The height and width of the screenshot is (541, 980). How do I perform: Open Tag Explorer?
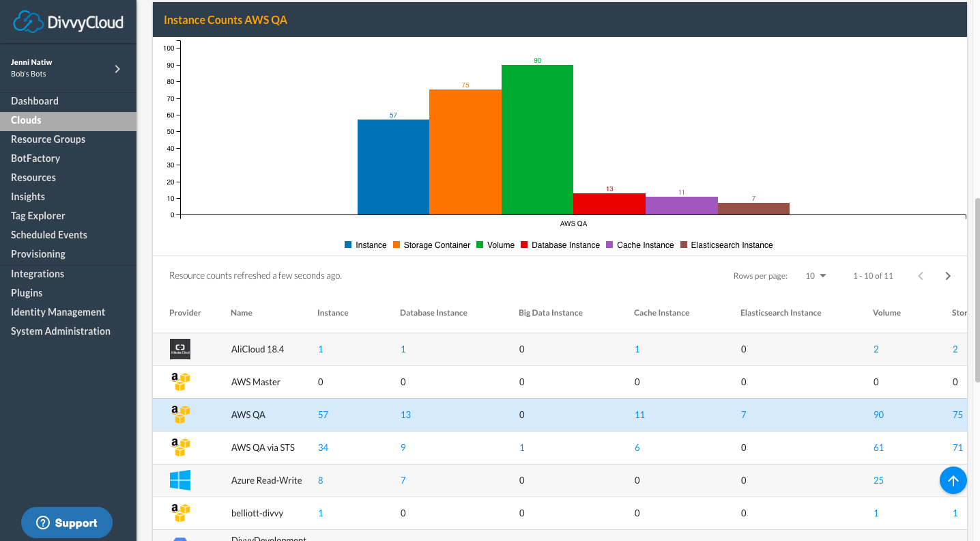coord(38,215)
